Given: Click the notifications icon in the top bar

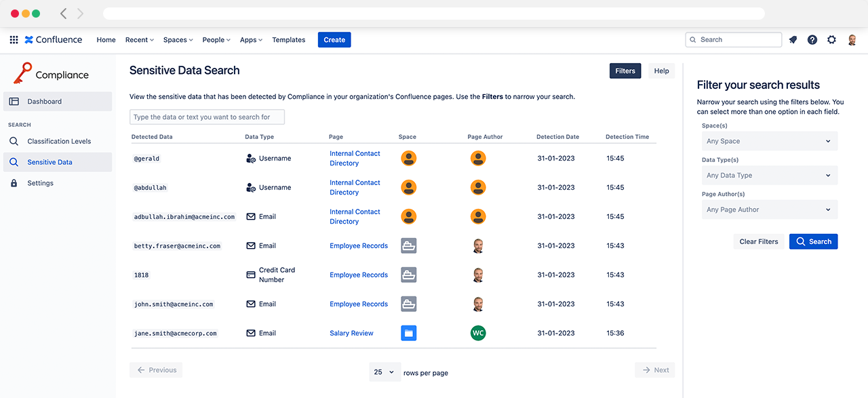Looking at the screenshot, I should pyautogui.click(x=793, y=40).
